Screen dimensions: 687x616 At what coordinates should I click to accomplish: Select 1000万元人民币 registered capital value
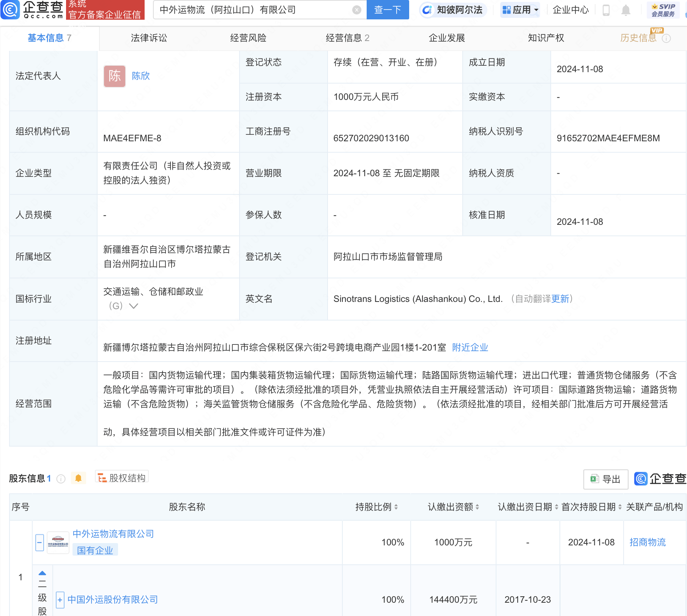366,97
